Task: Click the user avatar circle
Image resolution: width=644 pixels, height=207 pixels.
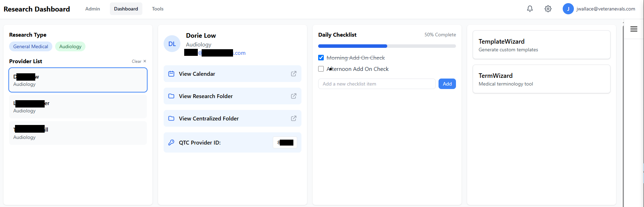Action: click(x=568, y=9)
